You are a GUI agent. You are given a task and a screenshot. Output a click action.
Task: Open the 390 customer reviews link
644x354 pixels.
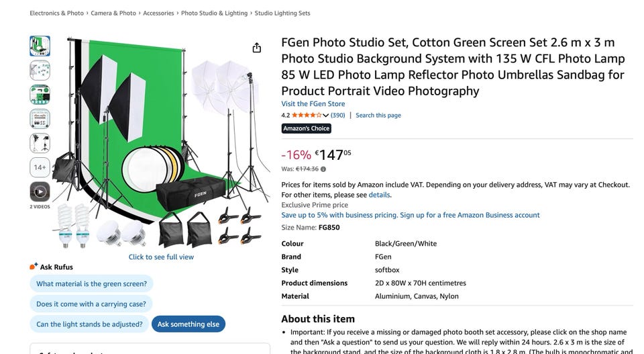pyautogui.click(x=338, y=116)
